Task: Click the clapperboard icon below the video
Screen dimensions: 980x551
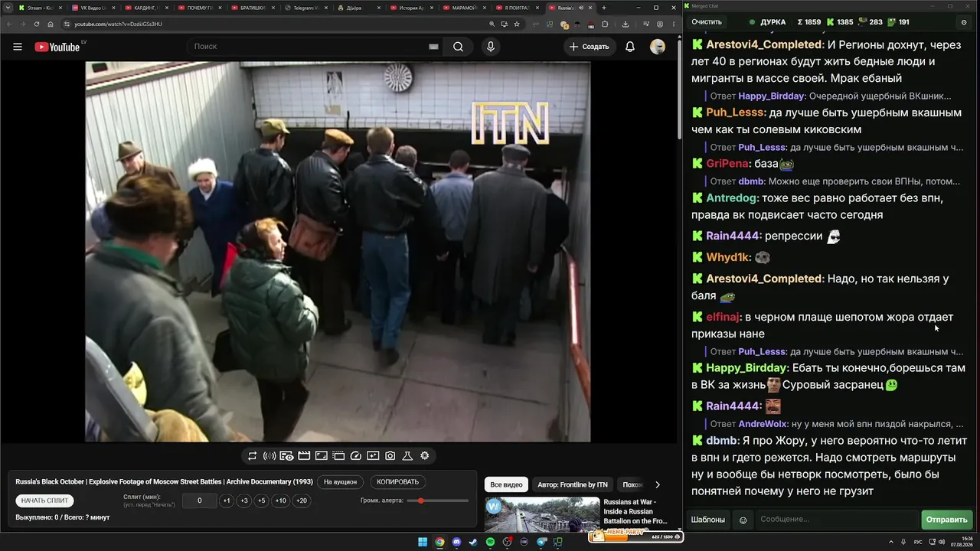Action: pyautogui.click(x=304, y=456)
